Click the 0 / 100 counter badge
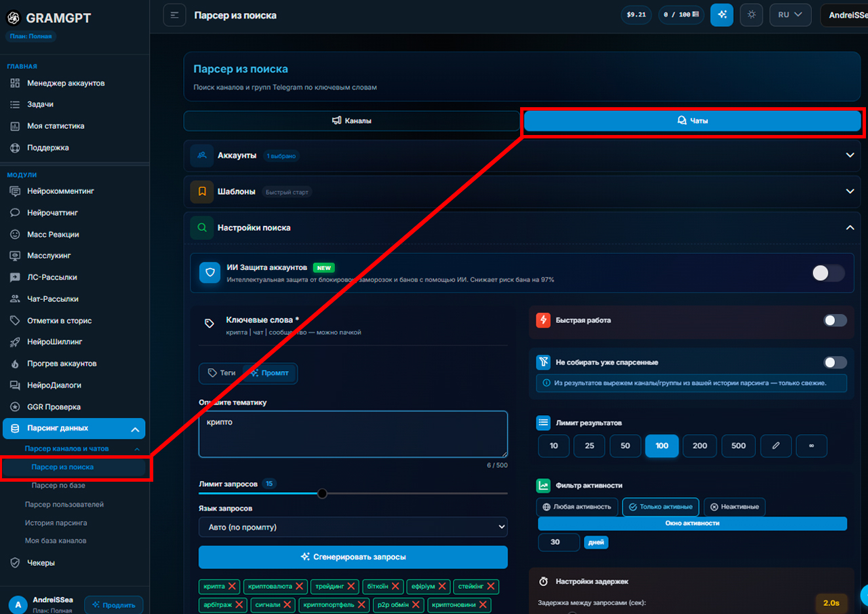The image size is (868, 614). (x=682, y=15)
